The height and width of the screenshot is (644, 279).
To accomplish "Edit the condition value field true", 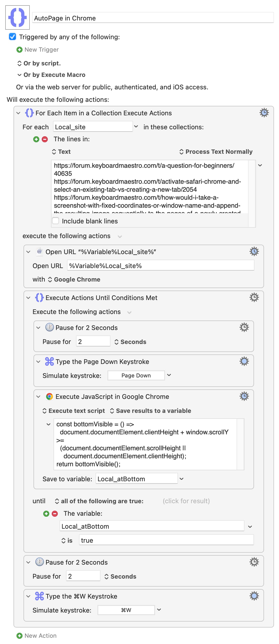I will coord(166,540).
